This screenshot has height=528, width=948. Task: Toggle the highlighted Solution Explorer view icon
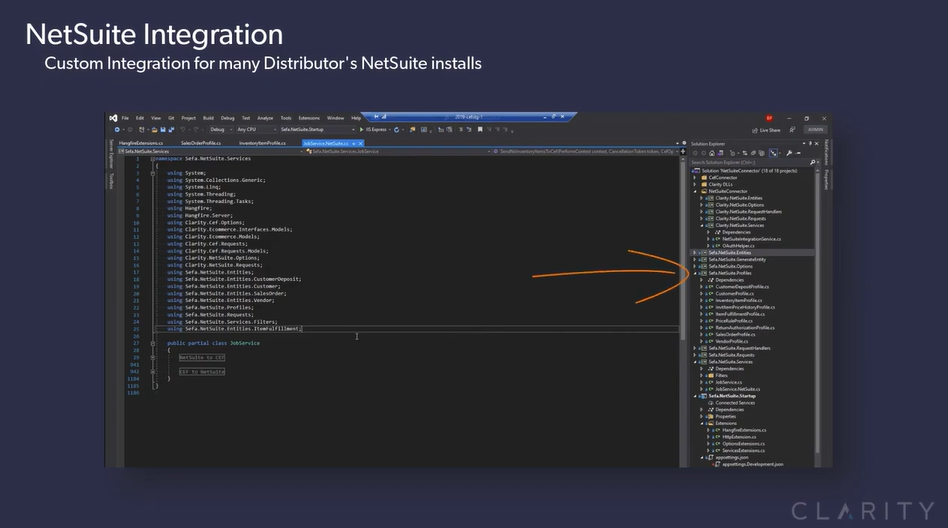tap(773, 153)
